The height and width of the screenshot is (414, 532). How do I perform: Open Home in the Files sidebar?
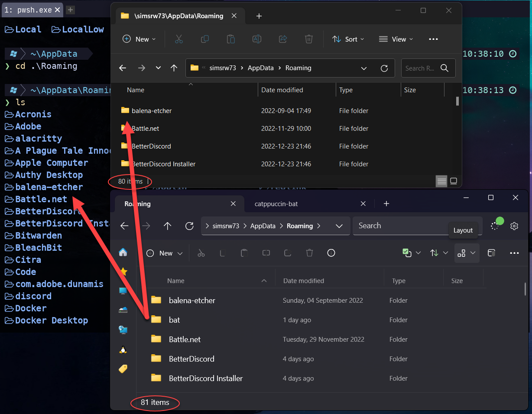(x=123, y=252)
